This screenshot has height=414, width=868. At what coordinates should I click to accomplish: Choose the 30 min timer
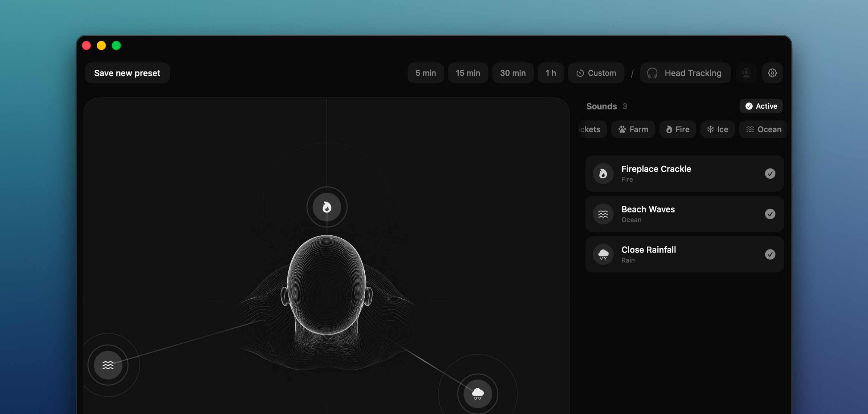[513, 73]
